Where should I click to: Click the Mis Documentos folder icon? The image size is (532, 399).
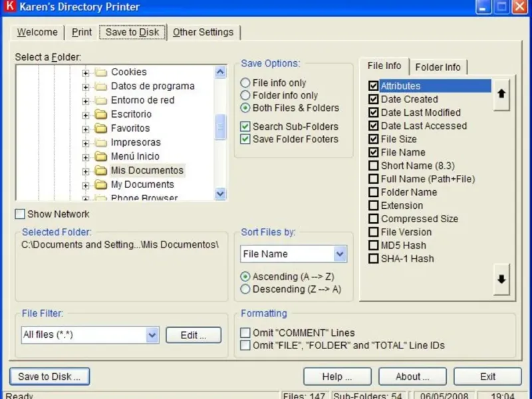tap(101, 171)
